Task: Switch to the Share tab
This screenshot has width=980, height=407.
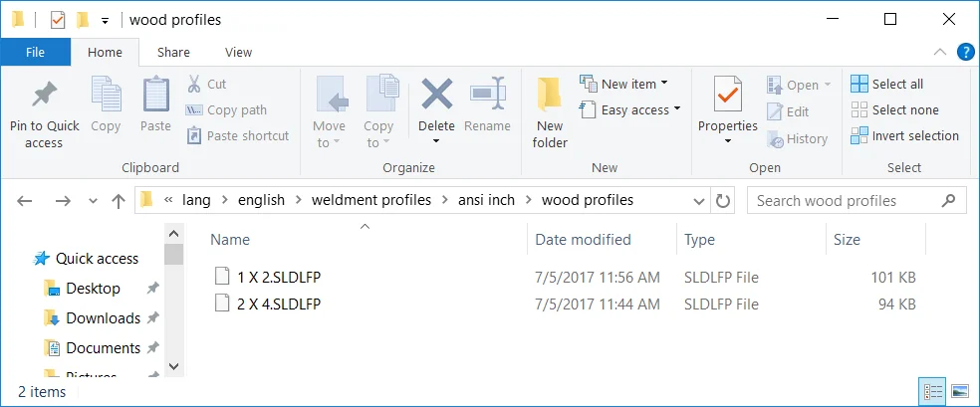Action: click(x=173, y=52)
